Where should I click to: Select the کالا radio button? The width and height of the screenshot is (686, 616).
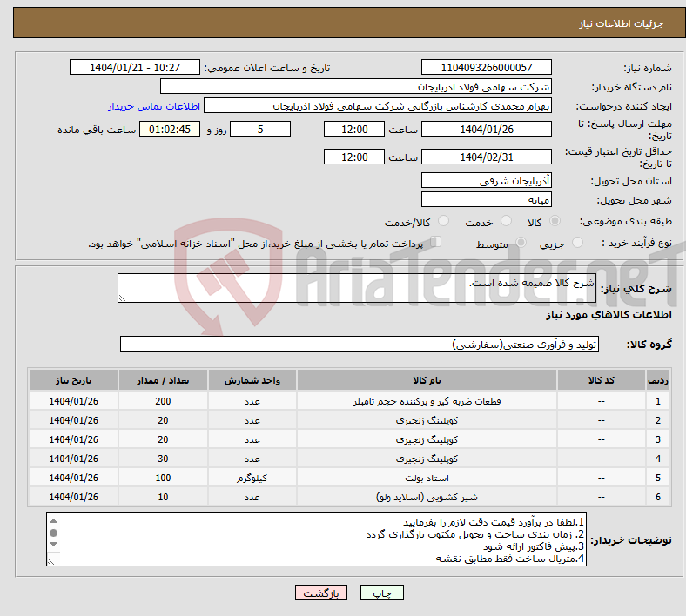tap(555, 221)
